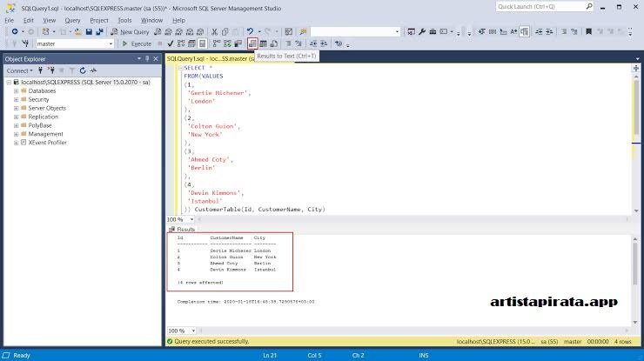Click Object Explorer filter icon
The width and height of the screenshot is (644, 361).
click(x=72, y=70)
